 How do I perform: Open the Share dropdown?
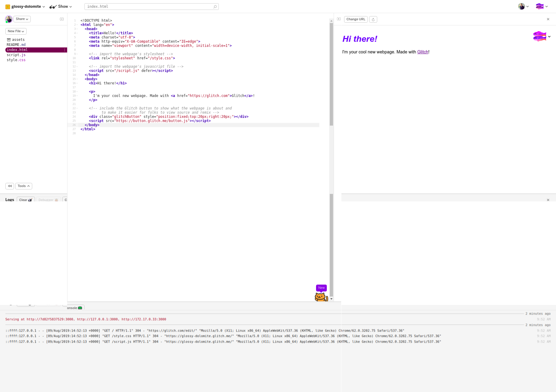[22, 19]
